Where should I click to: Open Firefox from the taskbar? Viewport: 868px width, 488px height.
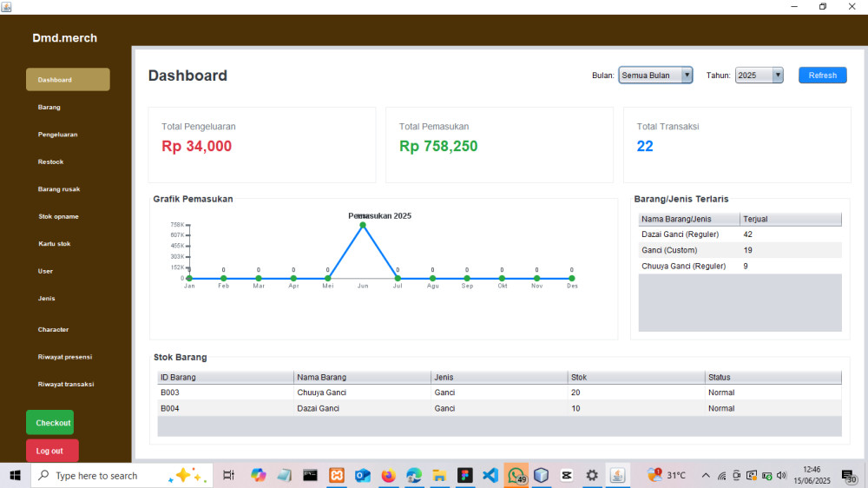click(388, 475)
